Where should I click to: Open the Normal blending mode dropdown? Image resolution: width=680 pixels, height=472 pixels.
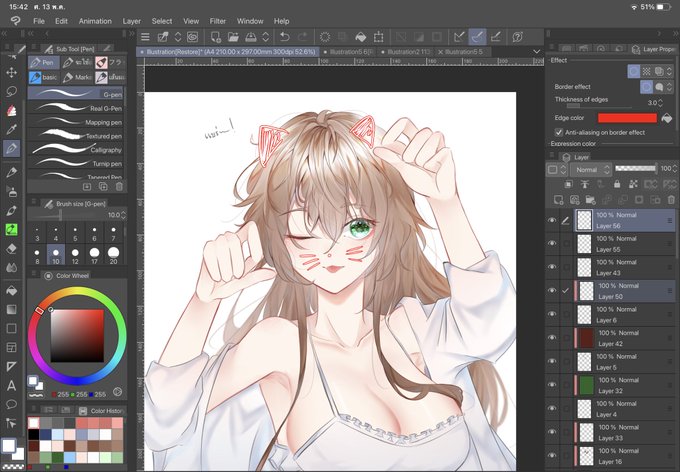(x=591, y=170)
